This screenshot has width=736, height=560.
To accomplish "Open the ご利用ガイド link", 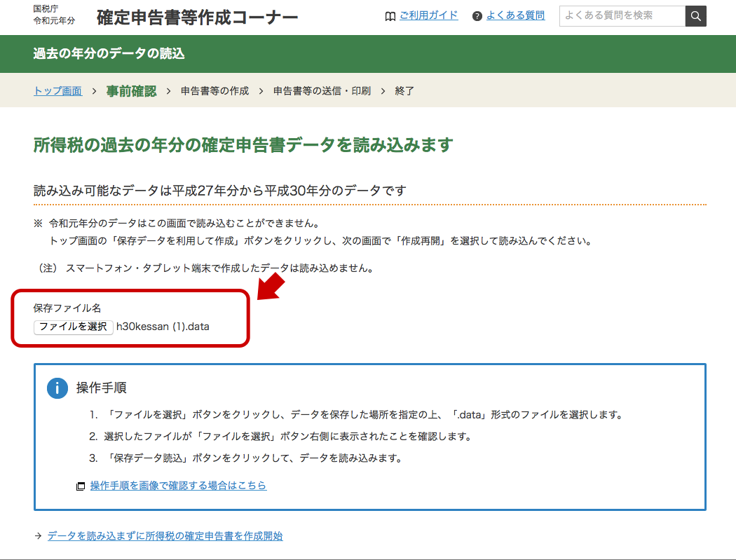I will coord(428,15).
